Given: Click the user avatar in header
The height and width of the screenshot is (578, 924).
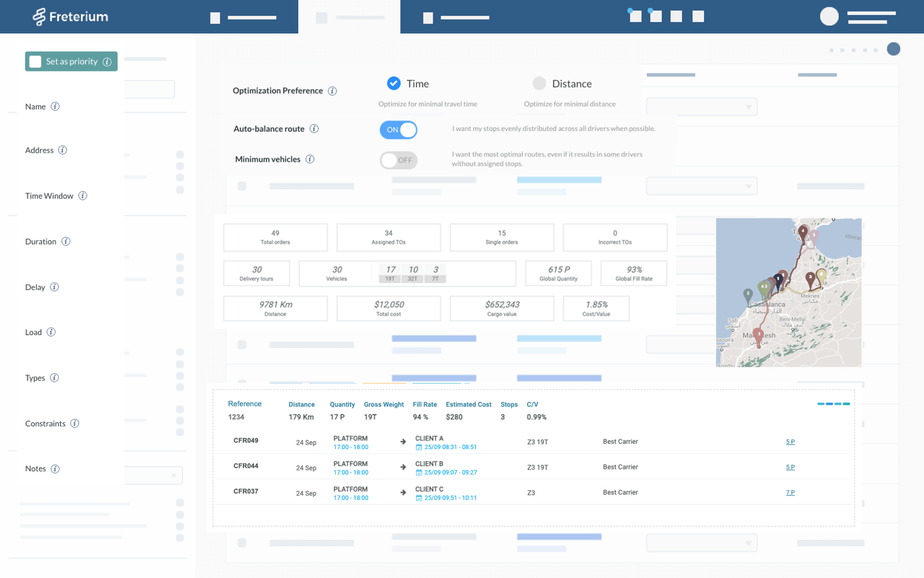Looking at the screenshot, I should (x=829, y=16).
